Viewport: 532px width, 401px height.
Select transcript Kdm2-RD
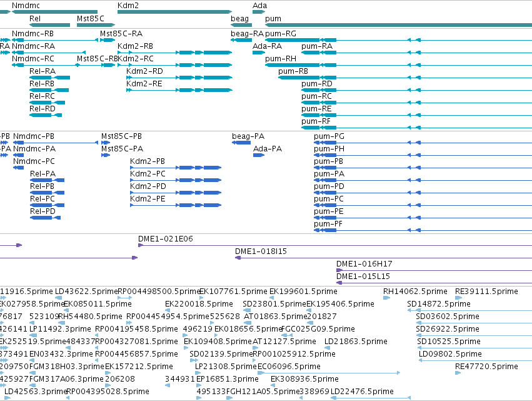pos(179,78)
